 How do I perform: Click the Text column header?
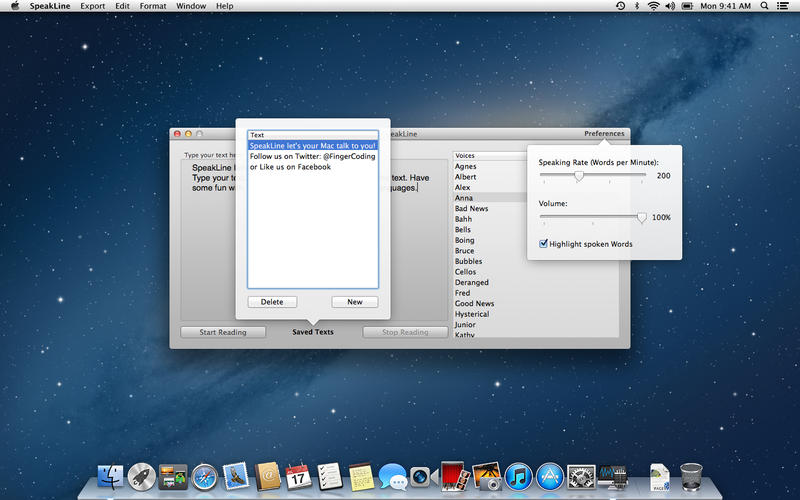(x=313, y=135)
